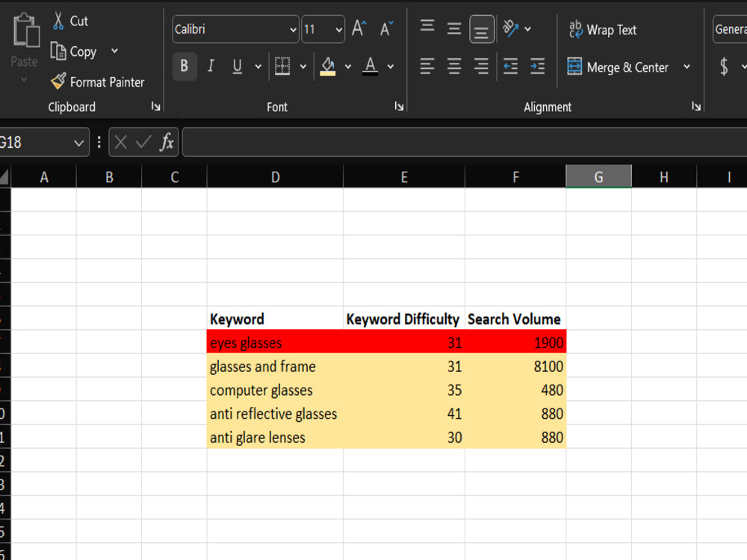The width and height of the screenshot is (747, 560).
Task: Click the Select All corner triangle
Action: click(x=4, y=177)
